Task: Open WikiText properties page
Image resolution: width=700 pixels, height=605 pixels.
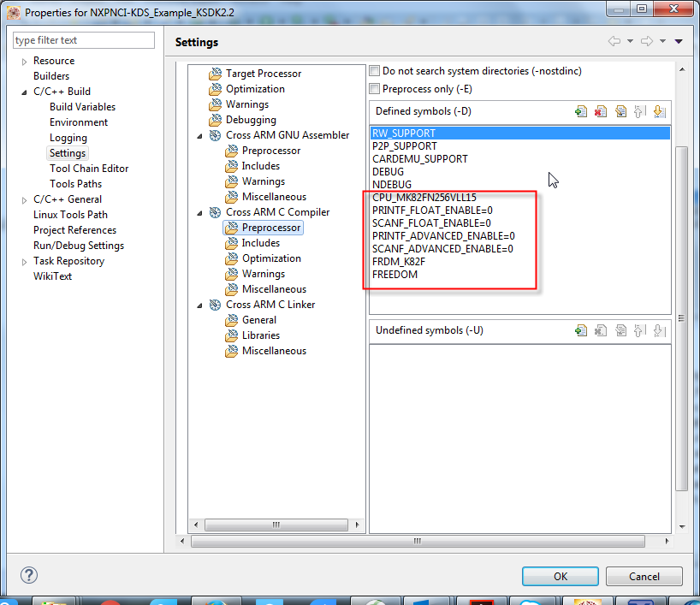Action: pos(52,276)
